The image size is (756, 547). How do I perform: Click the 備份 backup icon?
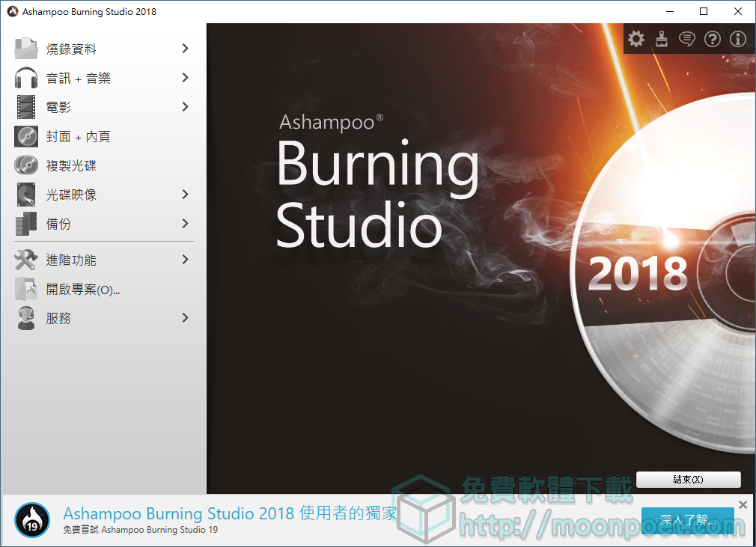point(25,223)
